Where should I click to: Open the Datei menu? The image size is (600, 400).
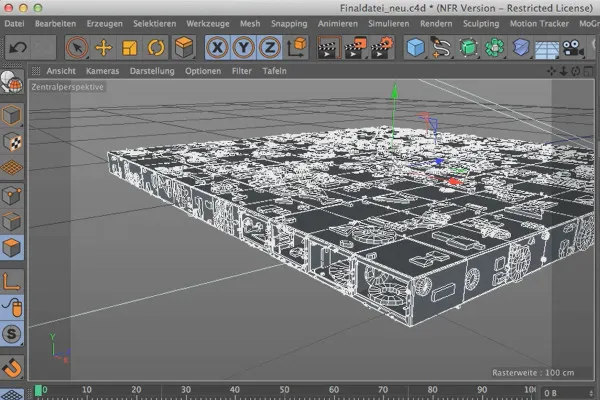15,24
